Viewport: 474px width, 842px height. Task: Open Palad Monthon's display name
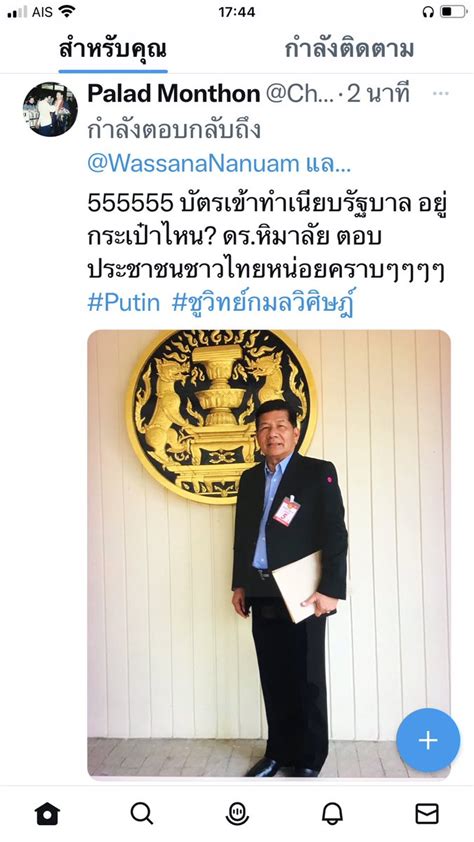[x=173, y=94]
